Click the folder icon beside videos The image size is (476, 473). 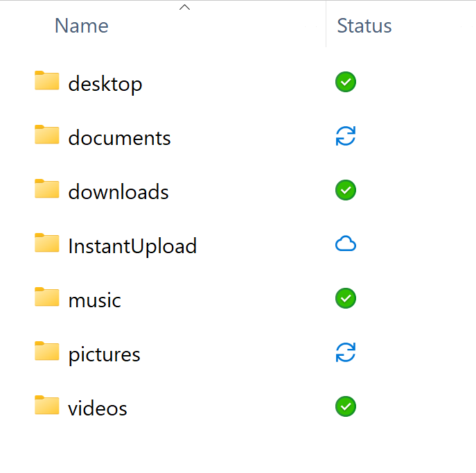47,406
